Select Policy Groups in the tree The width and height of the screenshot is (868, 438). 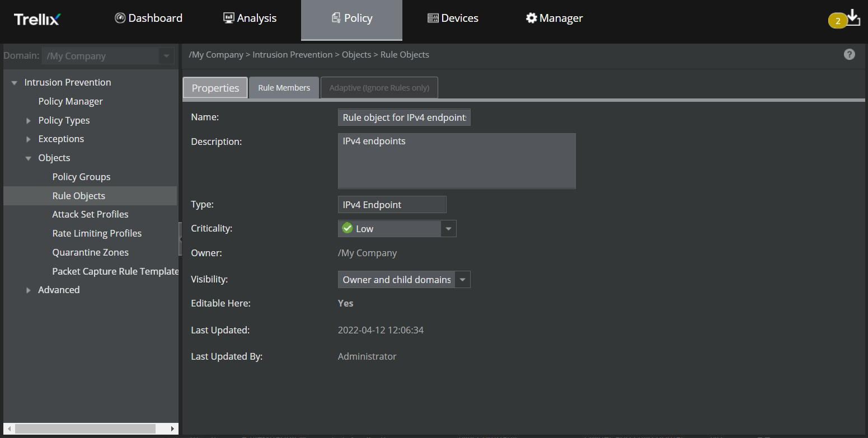click(81, 177)
